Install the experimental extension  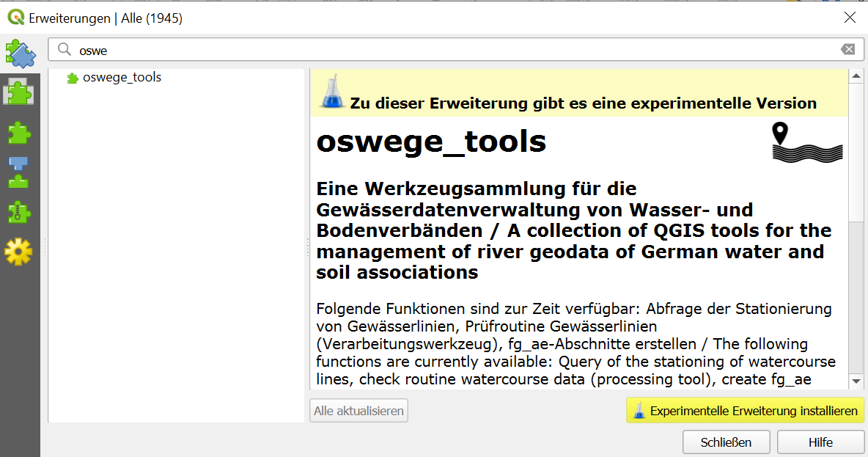pos(745,411)
